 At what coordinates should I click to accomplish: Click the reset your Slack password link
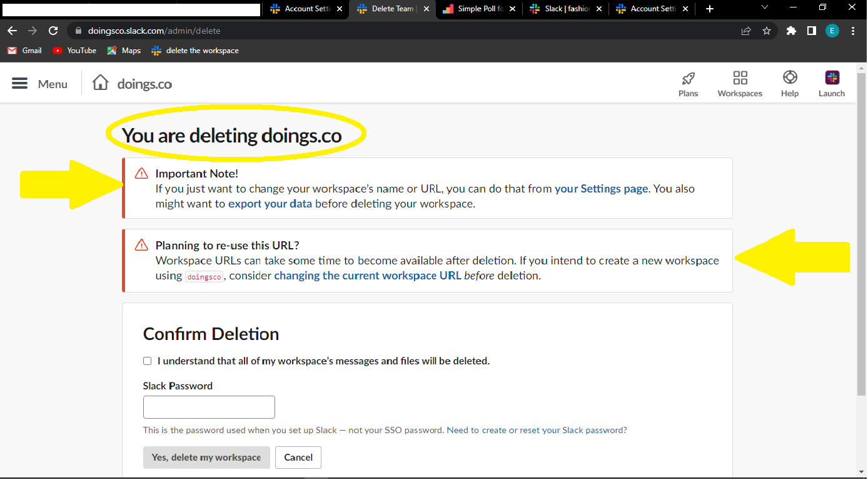(537, 430)
